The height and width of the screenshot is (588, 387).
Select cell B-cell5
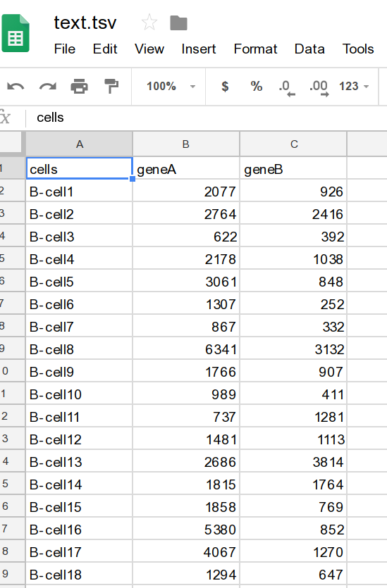point(79,281)
